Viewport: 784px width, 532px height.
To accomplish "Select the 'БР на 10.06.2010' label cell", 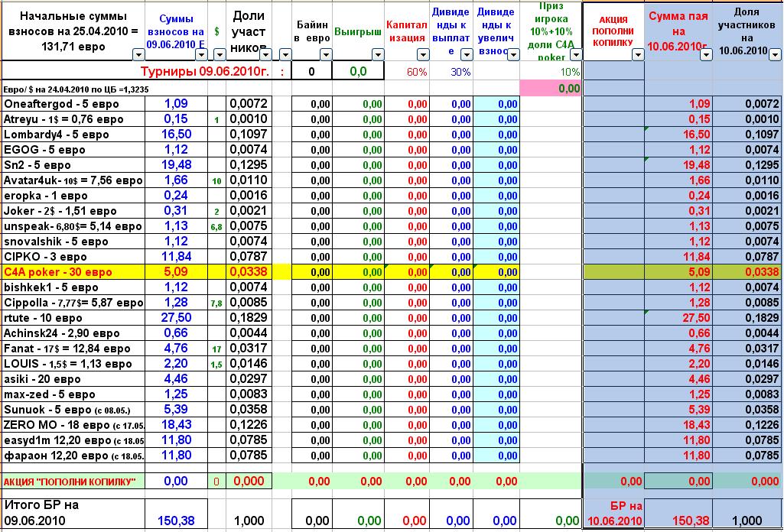I will tap(613, 513).
